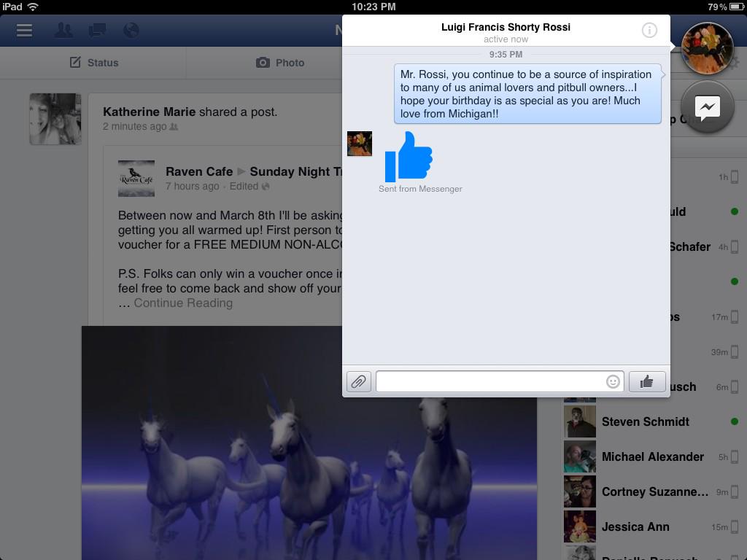747x560 pixels.
Task: Tap the 9:35 PM chat timestamp
Action: (506, 54)
